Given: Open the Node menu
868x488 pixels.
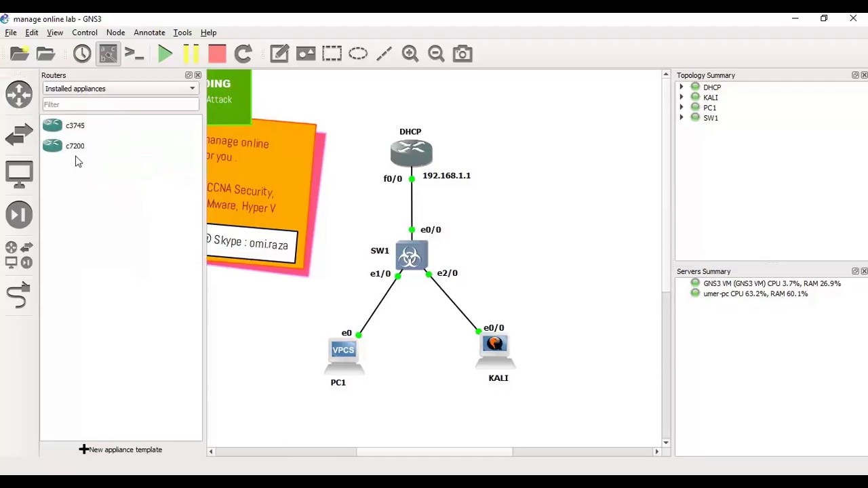Looking at the screenshot, I should (x=115, y=33).
